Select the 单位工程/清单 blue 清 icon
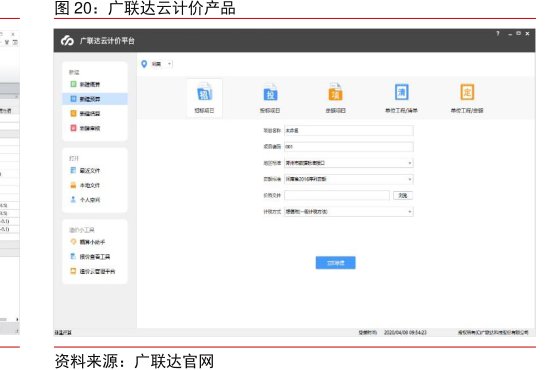This screenshot has width=560, height=370. coord(401,92)
